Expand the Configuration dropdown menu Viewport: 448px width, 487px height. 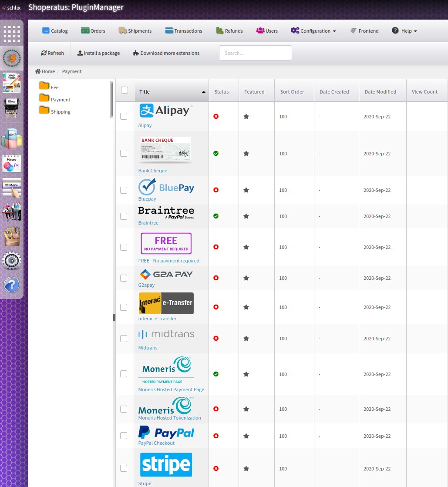click(x=313, y=31)
